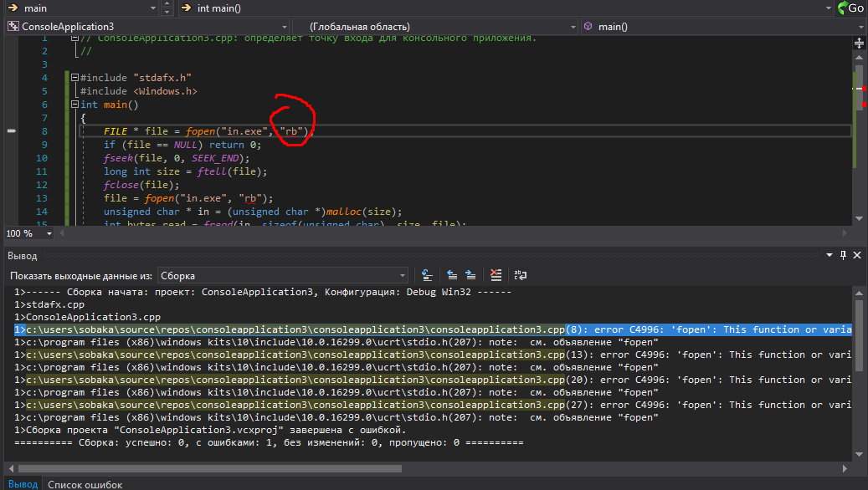Collapse the #include region
Screen dimensions: 868x490
point(74,78)
